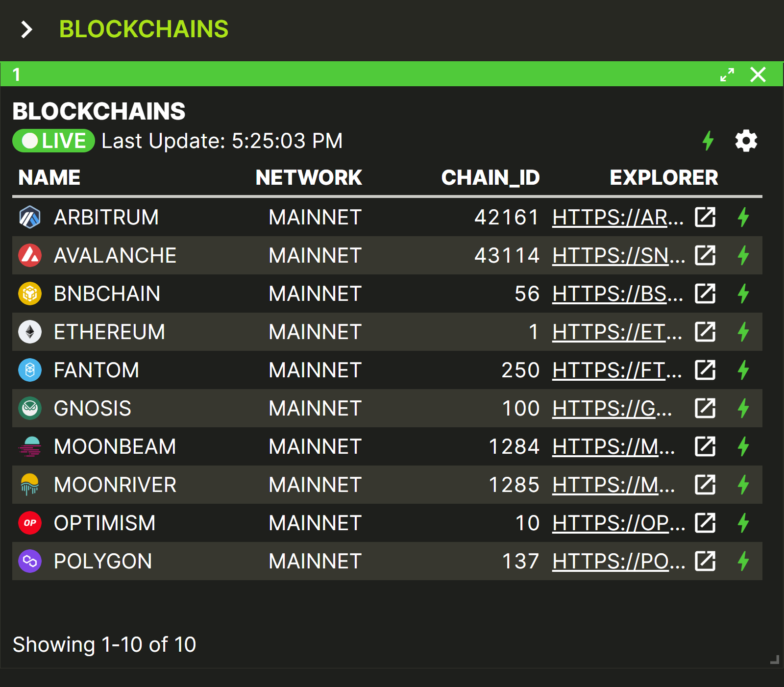Viewport: 784px width, 687px height.
Task: Click the lightning bolt in Gnosis row
Action: (743, 408)
